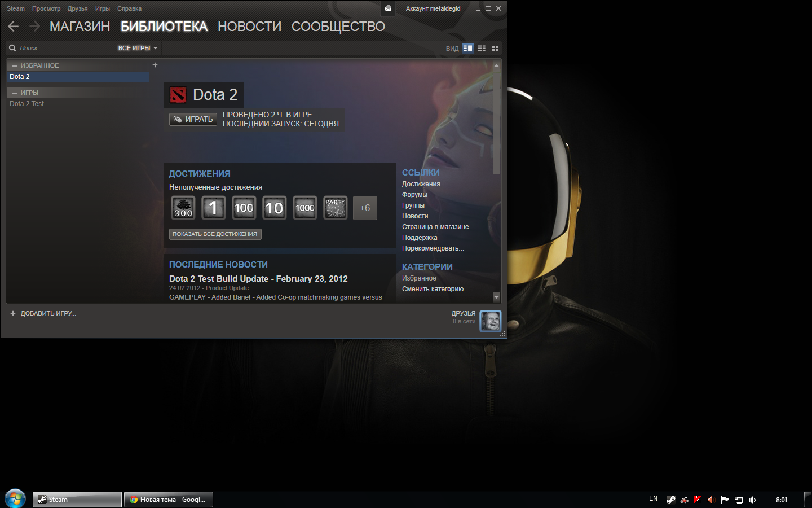Show the +6 more achievements tile
The width and height of the screenshot is (812, 508).
(365, 208)
